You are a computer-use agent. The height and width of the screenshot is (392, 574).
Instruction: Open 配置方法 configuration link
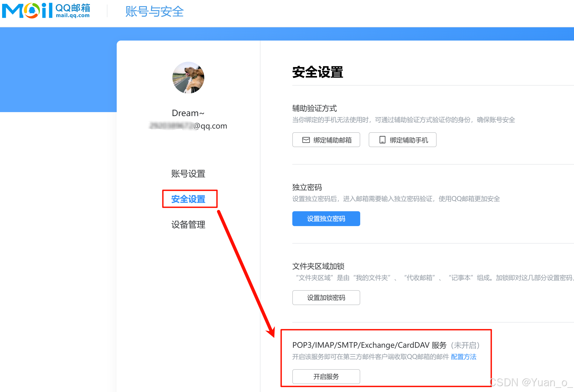point(463,357)
